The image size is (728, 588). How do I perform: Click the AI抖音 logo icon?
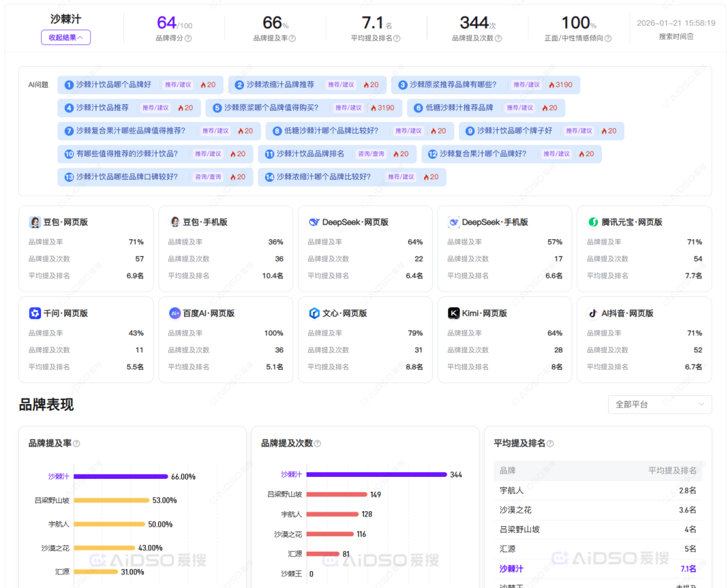click(593, 313)
